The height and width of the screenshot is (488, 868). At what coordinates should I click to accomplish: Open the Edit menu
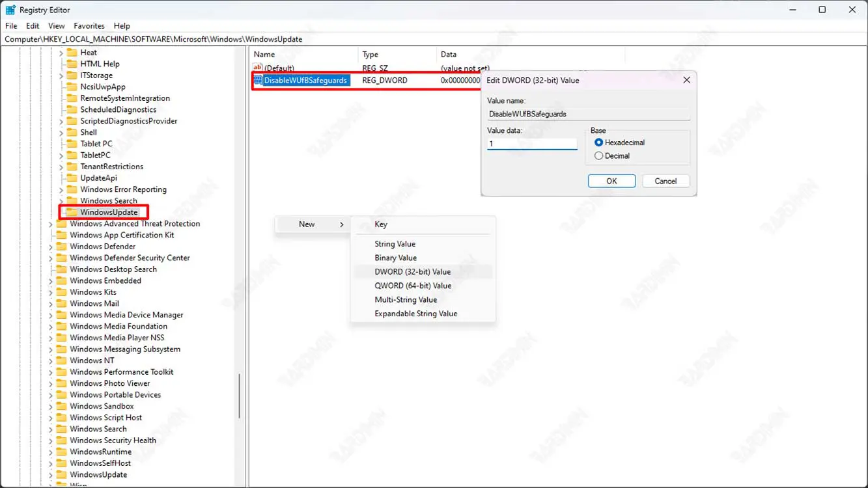click(33, 26)
